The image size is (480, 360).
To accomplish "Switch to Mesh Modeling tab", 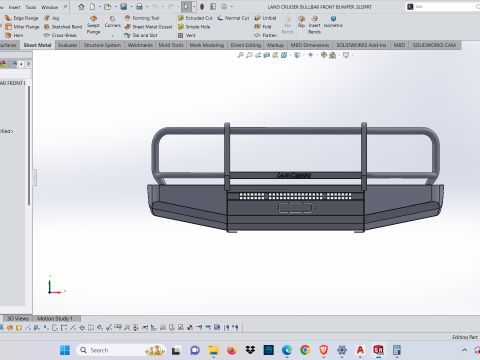I will (207, 45).
